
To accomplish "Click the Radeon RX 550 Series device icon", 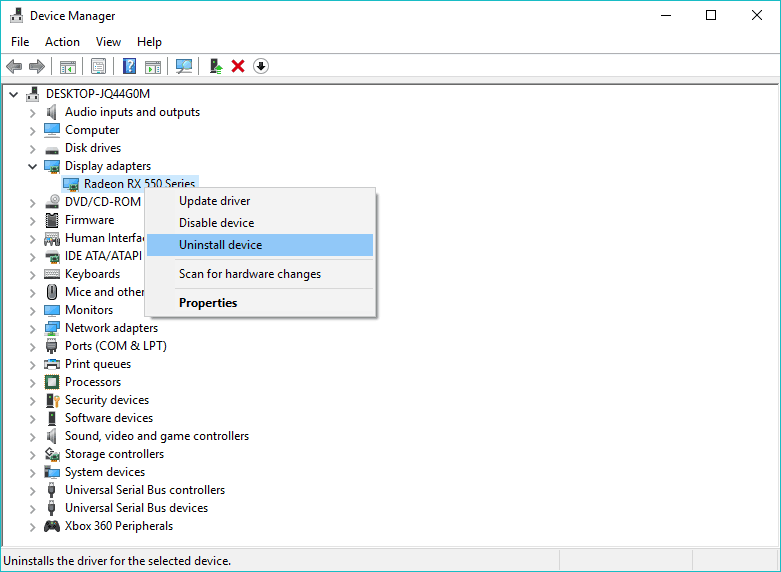I will (71, 184).
